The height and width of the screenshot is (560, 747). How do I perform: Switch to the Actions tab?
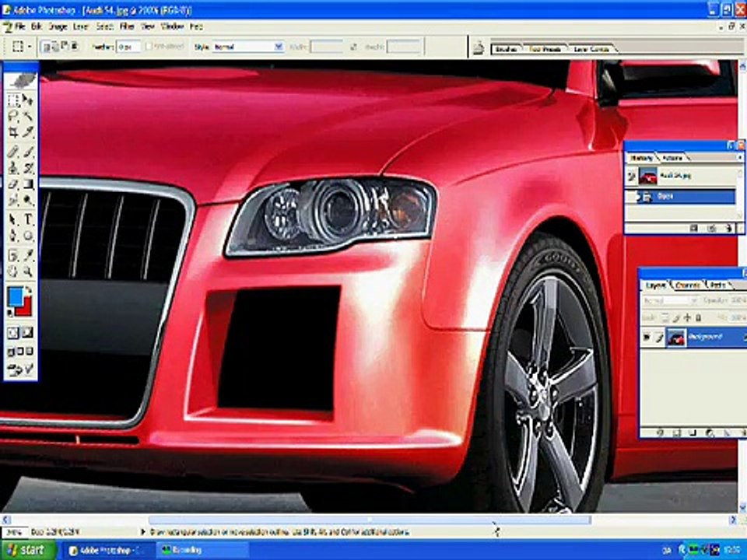point(672,158)
